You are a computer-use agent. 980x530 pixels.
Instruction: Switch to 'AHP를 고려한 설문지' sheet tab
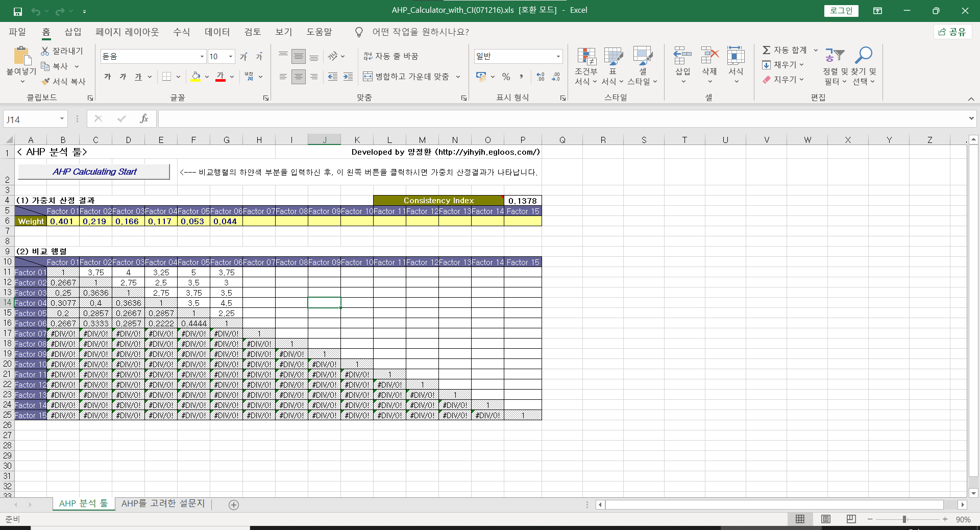pyautogui.click(x=163, y=503)
